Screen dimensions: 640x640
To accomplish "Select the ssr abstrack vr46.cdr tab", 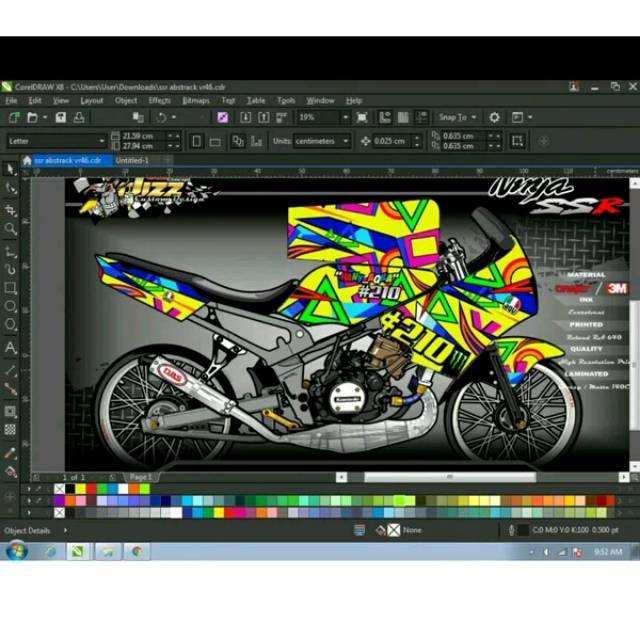I will pyautogui.click(x=68, y=160).
